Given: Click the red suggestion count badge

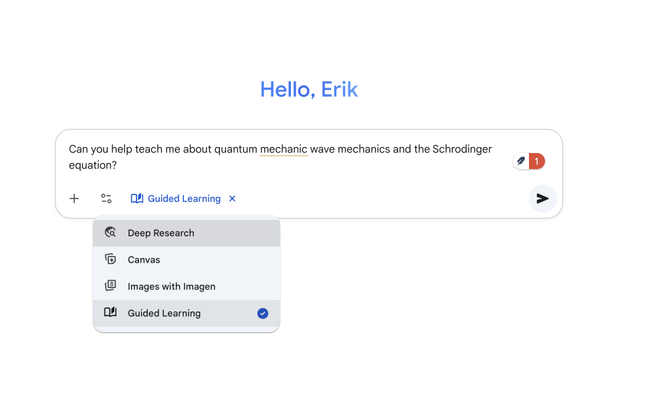Looking at the screenshot, I should click(537, 161).
